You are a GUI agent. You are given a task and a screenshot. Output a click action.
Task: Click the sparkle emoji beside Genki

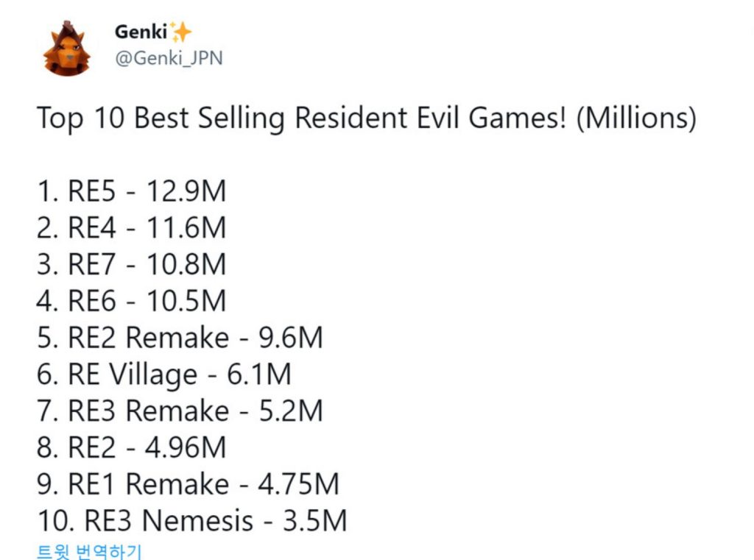(x=180, y=32)
